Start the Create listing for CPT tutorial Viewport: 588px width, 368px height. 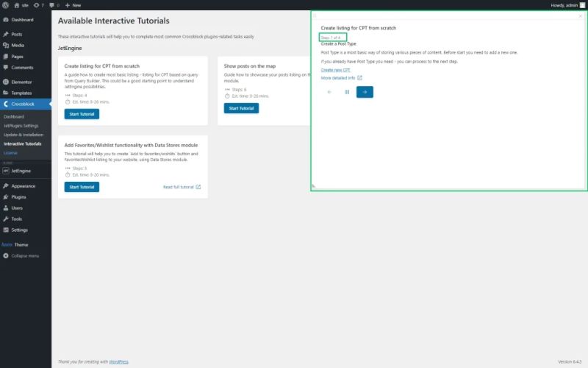pyautogui.click(x=82, y=114)
